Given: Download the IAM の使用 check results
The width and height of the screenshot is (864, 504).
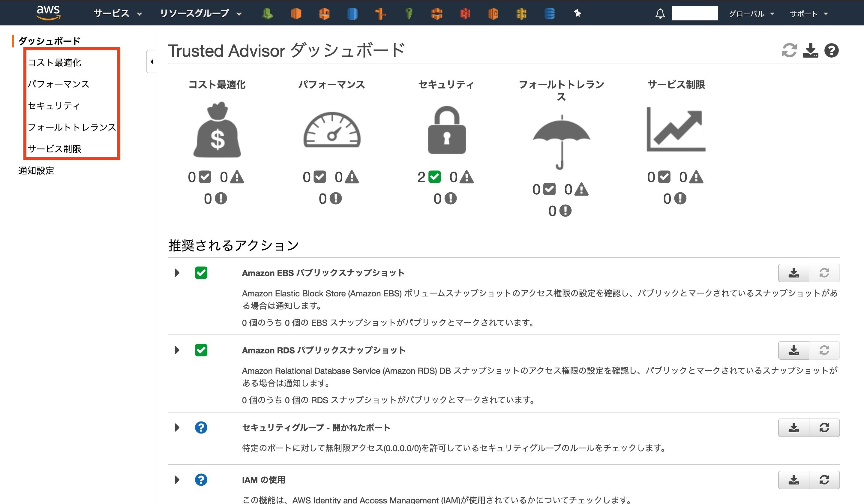Looking at the screenshot, I should tap(793, 480).
